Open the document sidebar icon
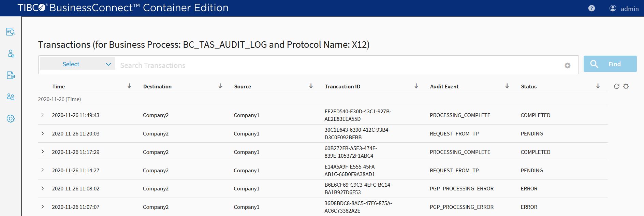Image resolution: width=644 pixels, height=216 pixels. [x=11, y=75]
